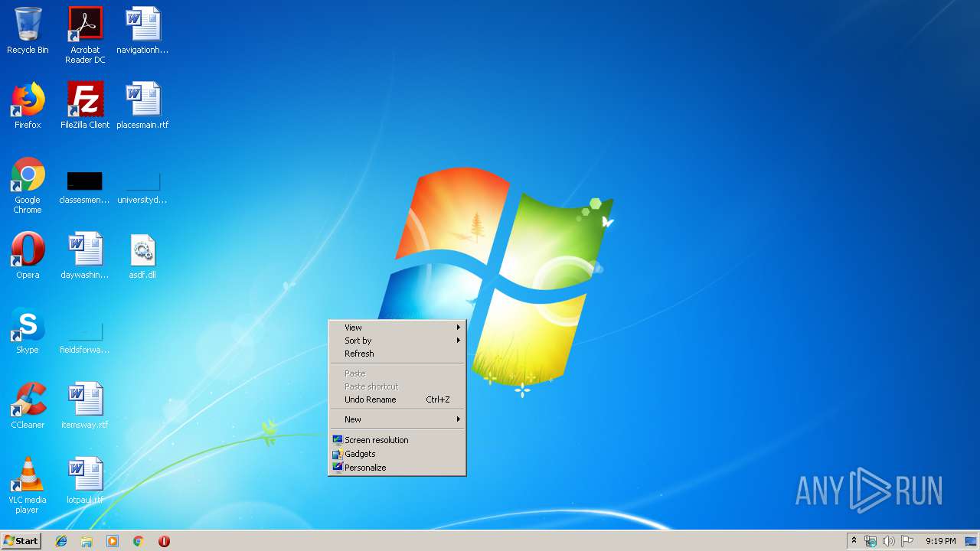Select the classesmen... black thumbnail icon
Screen dimensions: 980x551
pyautogui.click(x=85, y=186)
